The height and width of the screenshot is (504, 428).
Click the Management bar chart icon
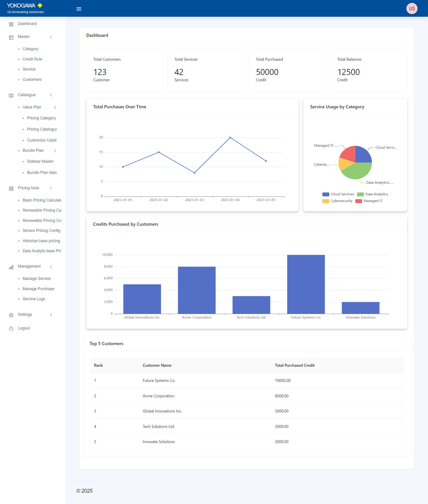[x=11, y=267]
